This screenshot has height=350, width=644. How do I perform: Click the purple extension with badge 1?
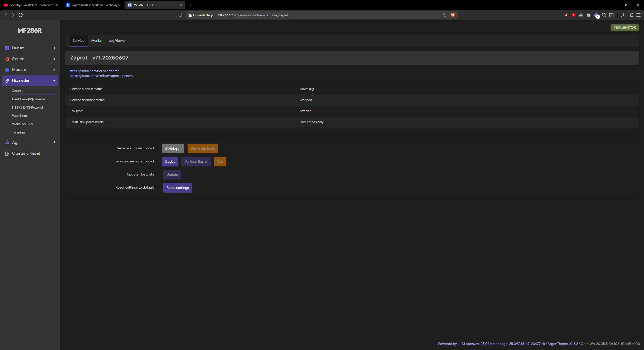point(596,15)
